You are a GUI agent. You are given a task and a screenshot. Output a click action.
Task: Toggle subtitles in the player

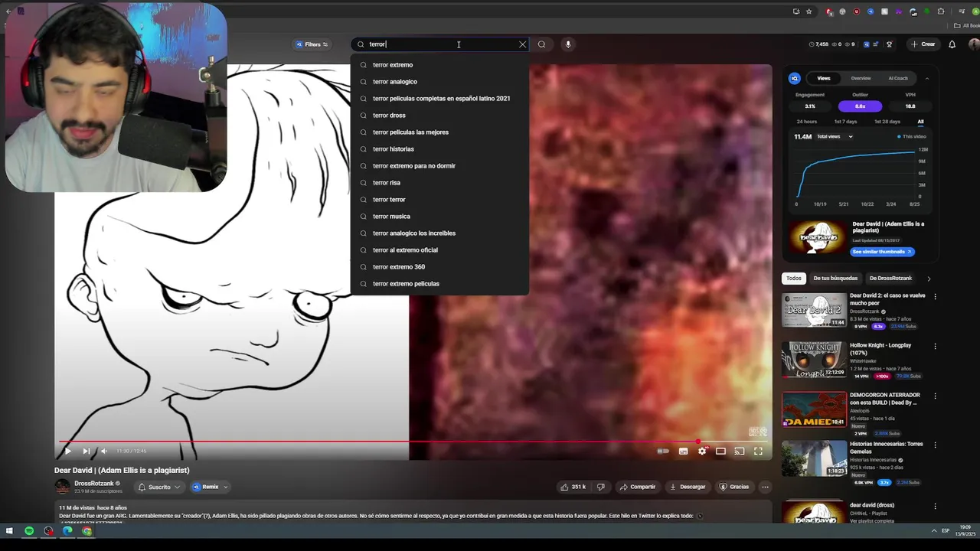tap(683, 452)
